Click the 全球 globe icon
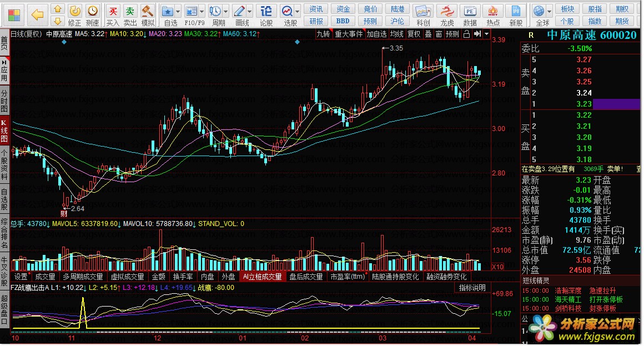Screen dimensions: 644x346 coord(539,11)
